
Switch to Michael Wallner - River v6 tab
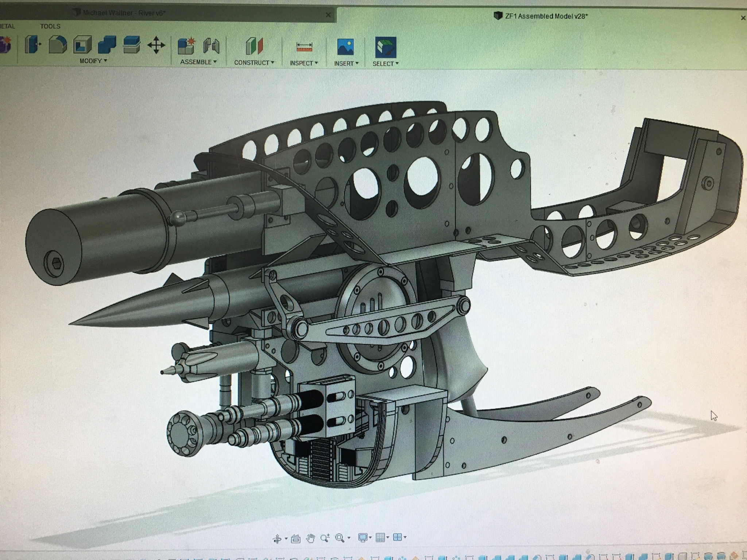click(x=124, y=13)
